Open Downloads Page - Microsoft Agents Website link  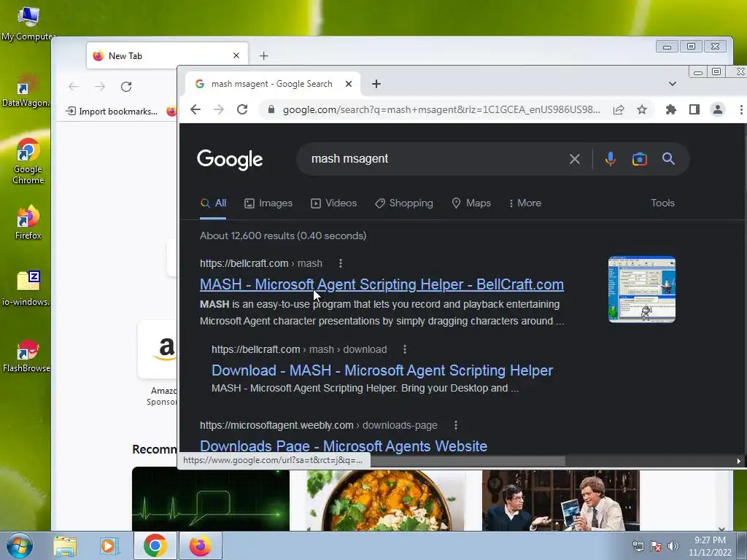(x=344, y=446)
